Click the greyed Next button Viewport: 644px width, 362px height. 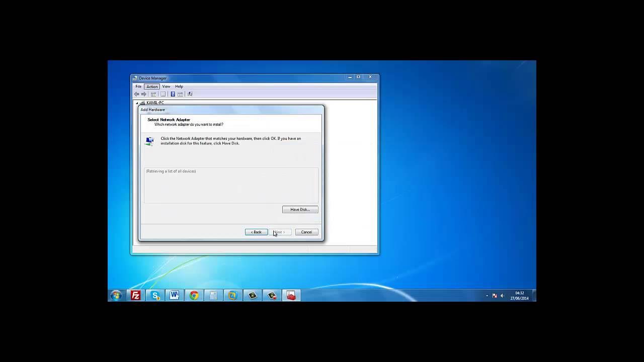(280, 232)
